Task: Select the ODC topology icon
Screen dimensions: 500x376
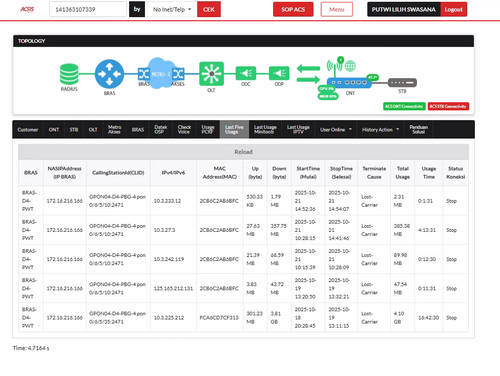Action: (246, 73)
